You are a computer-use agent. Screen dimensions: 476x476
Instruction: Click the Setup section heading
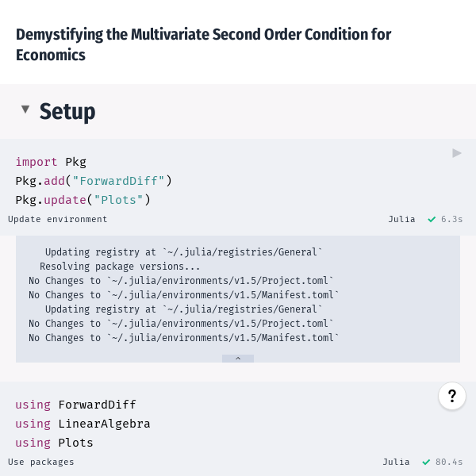[x=67, y=111]
